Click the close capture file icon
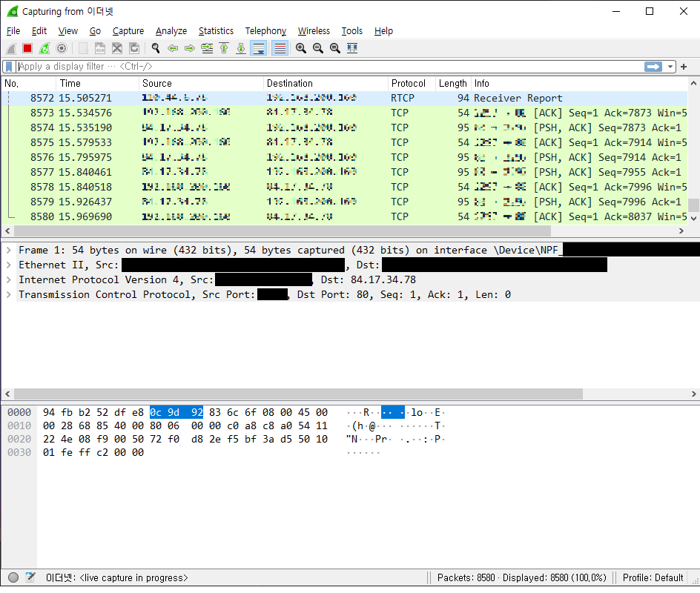 [117, 48]
